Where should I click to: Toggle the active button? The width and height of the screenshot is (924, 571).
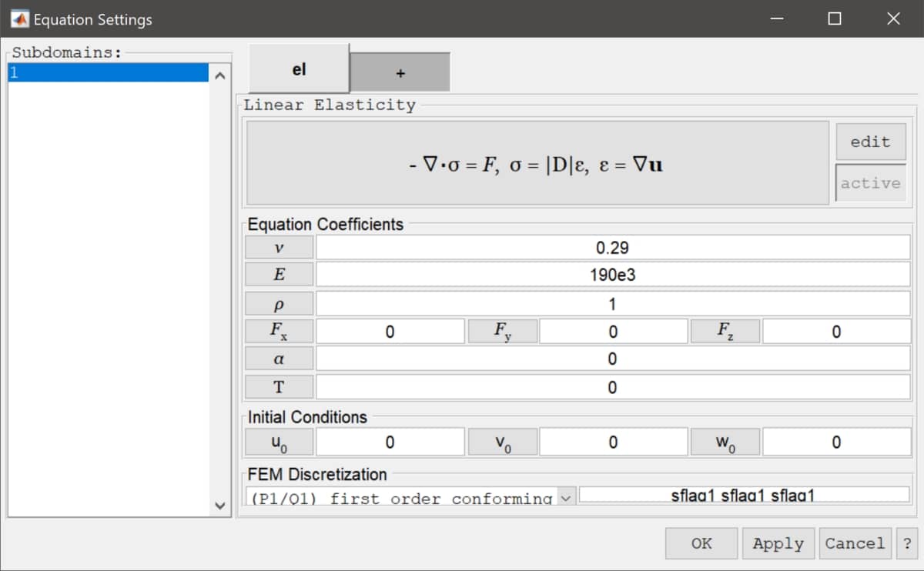(x=870, y=183)
